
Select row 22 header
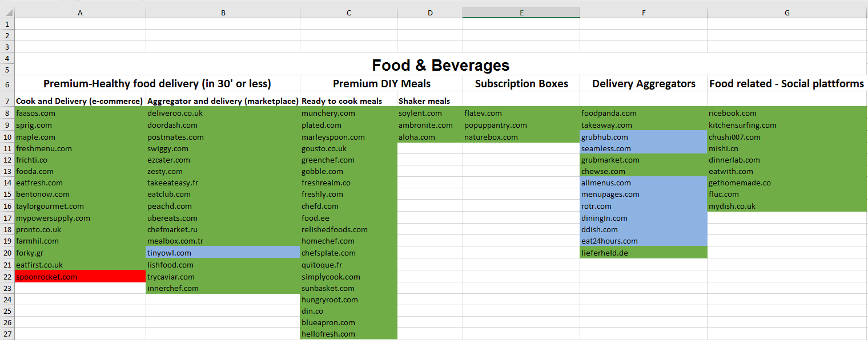click(x=7, y=277)
